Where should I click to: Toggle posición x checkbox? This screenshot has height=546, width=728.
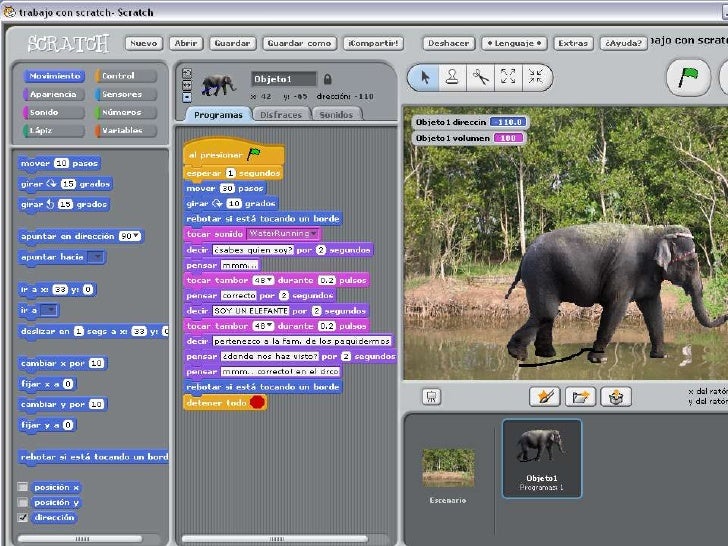point(22,487)
